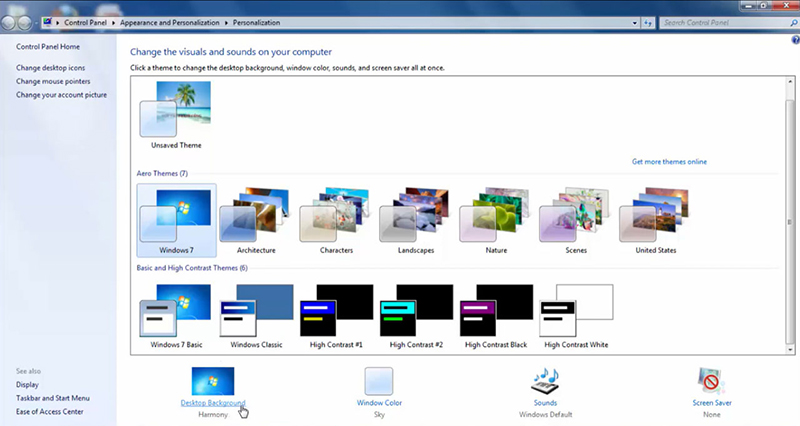This screenshot has height=426, width=800.
Task: Click the search magnifier icon
Action: click(x=793, y=22)
